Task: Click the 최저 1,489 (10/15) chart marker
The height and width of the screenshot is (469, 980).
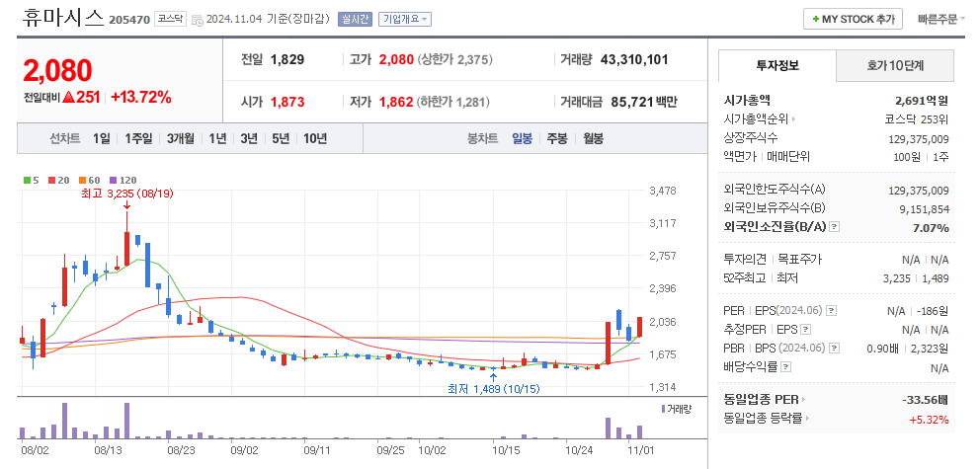Action: pyautogui.click(x=494, y=388)
